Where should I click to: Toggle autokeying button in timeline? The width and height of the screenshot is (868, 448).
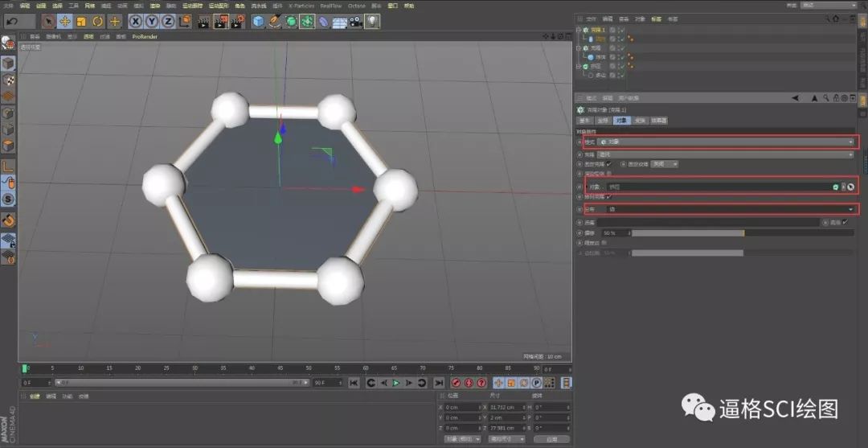(469, 383)
